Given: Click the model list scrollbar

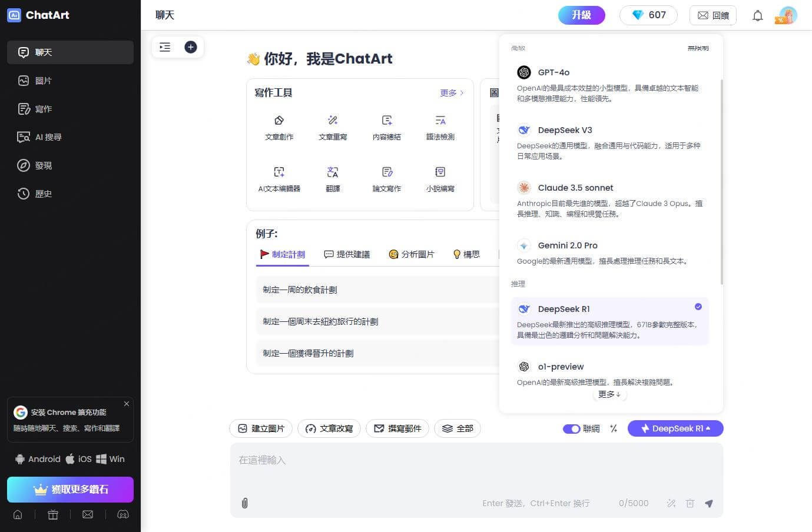Looking at the screenshot, I should point(722,181).
